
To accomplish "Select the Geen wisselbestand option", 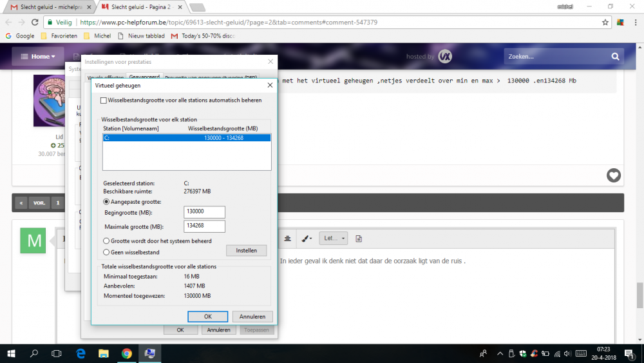I will pyautogui.click(x=106, y=252).
